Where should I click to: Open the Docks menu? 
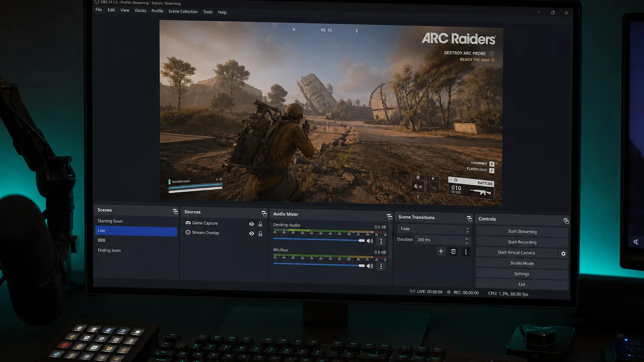coord(140,11)
